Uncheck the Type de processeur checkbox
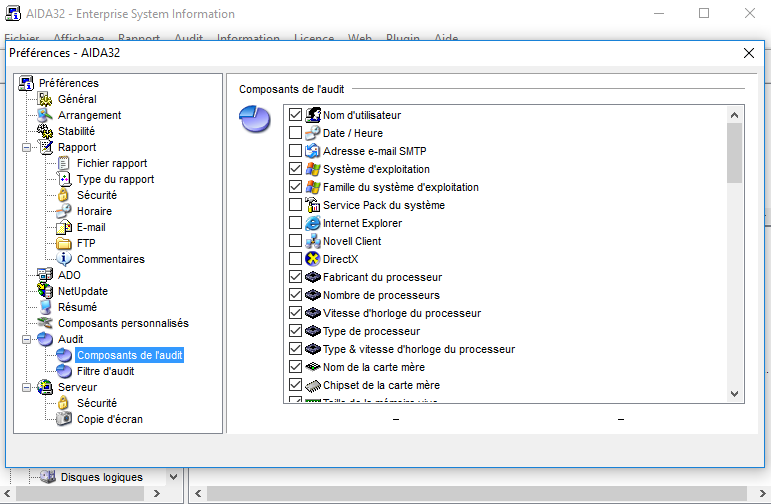The height and width of the screenshot is (504, 771). tap(296, 331)
